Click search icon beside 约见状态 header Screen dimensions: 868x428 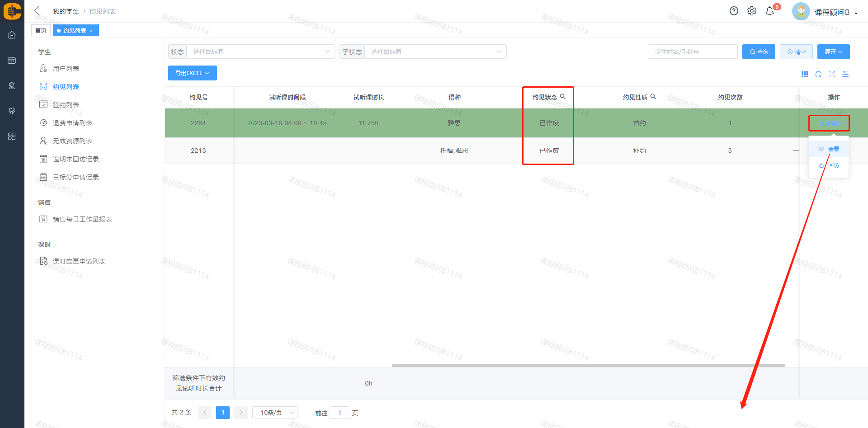563,97
